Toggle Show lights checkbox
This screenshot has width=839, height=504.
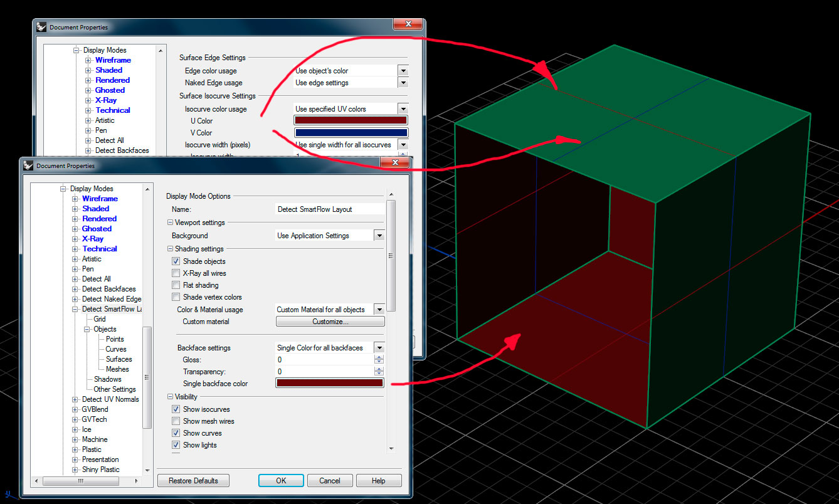point(176,445)
